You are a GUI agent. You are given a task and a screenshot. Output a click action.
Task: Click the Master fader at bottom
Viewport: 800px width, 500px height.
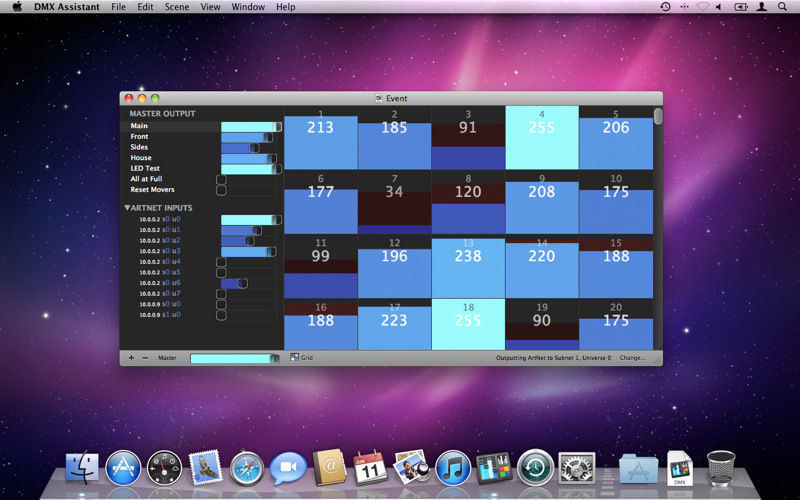pos(234,357)
